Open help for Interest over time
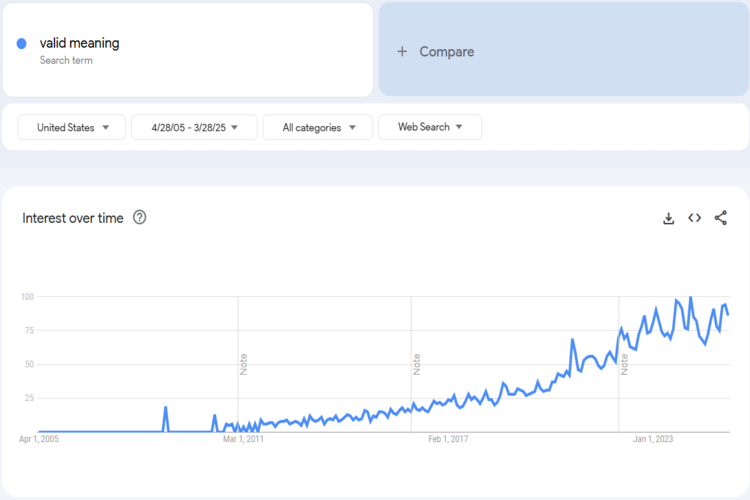This screenshot has height=500, width=750. (140, 218)
